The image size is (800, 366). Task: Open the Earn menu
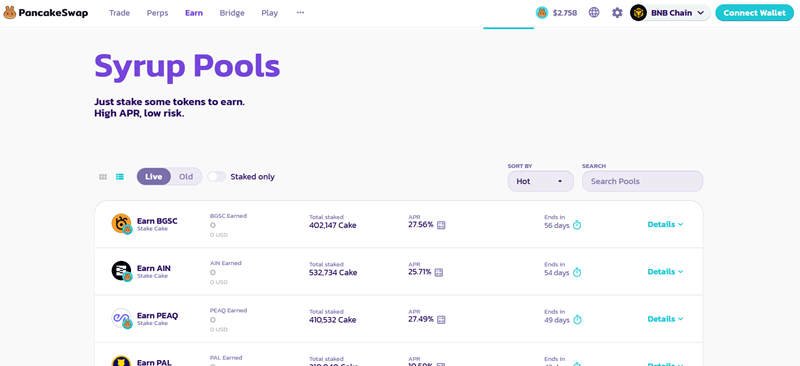pyautogui.click(x=194, y=13)
